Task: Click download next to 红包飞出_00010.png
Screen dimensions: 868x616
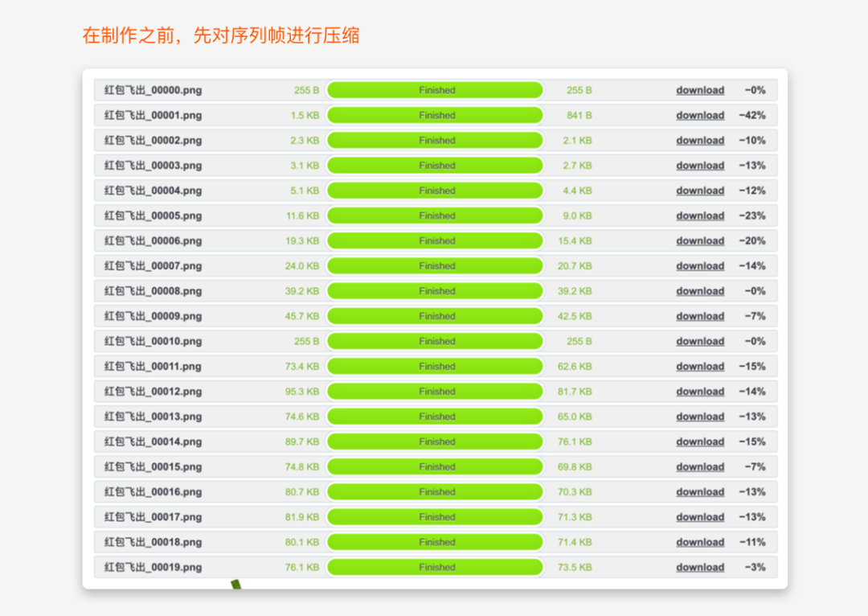Action: pyautogui.click(x=700, y=341)
